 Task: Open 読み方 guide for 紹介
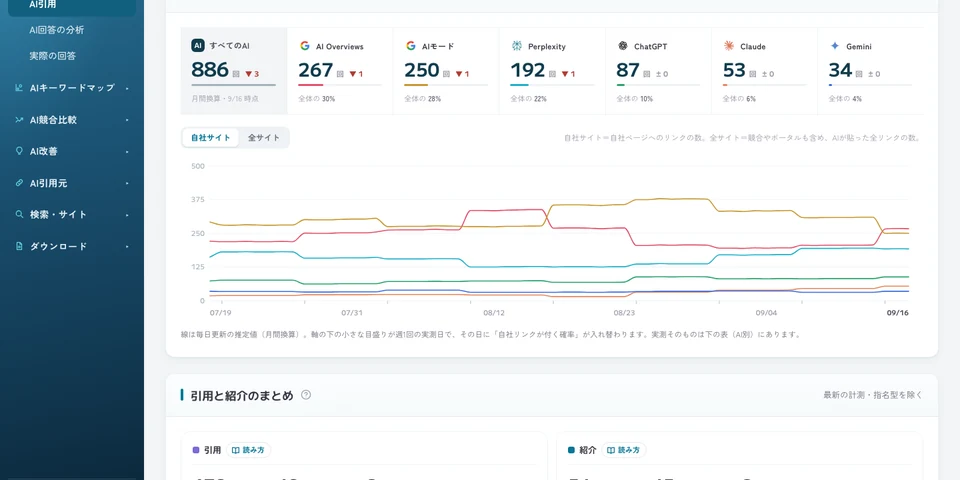[624, 450]
